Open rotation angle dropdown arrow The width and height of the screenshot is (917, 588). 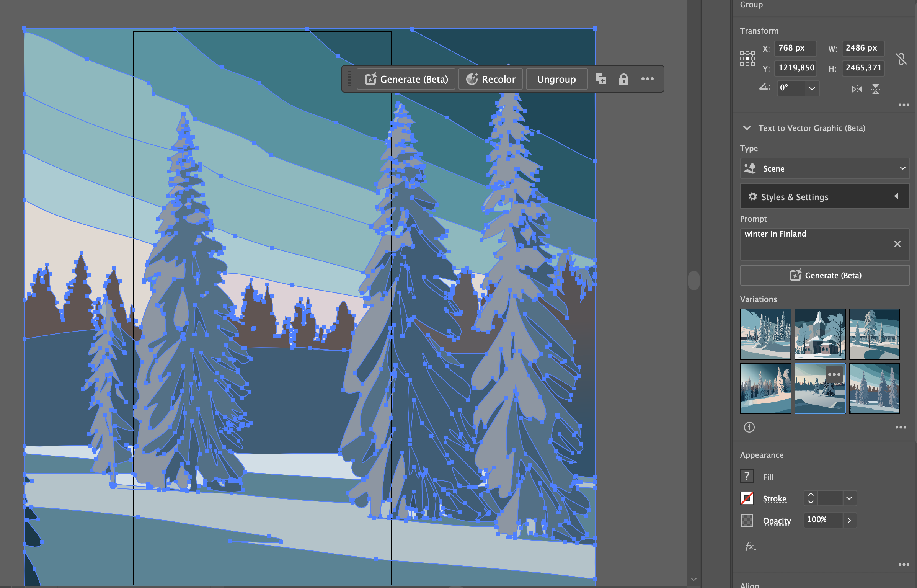(812, 88)
